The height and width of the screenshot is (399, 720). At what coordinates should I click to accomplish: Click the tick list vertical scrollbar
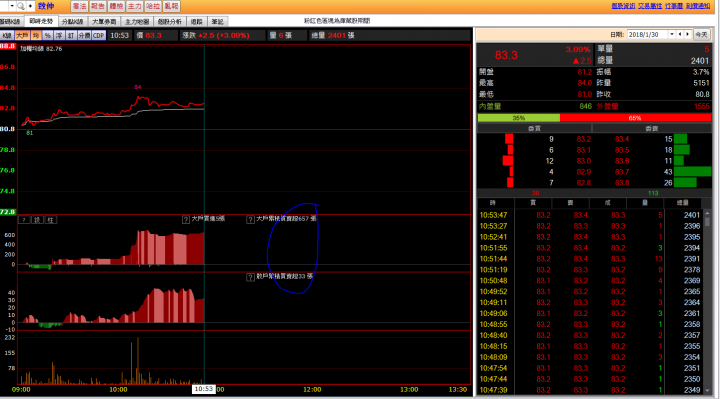708,303
